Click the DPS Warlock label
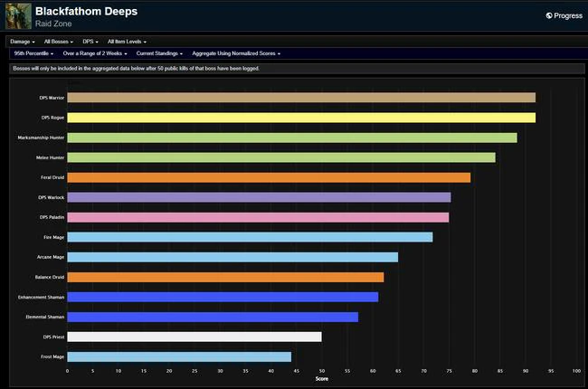 [52, 197]
